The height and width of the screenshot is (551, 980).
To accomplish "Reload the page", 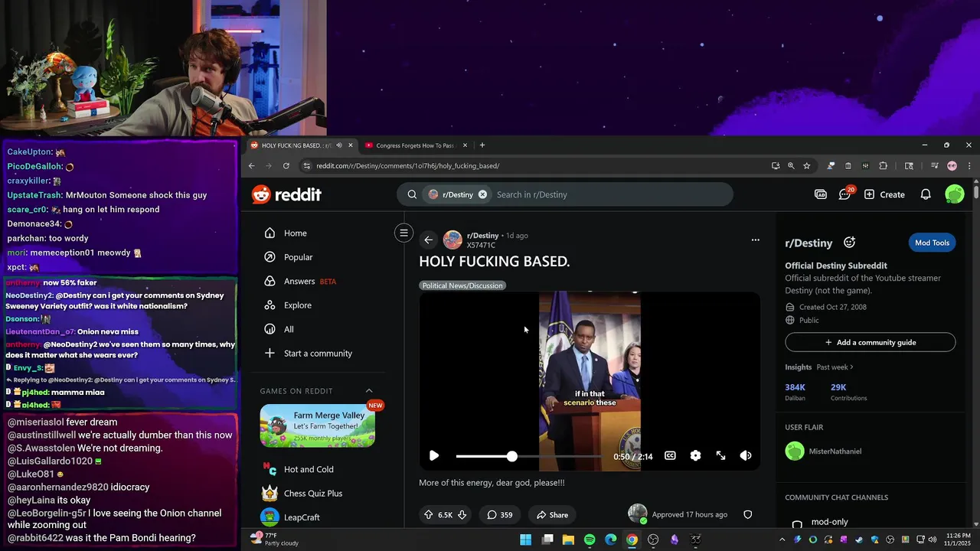I will tap(286, 166).
